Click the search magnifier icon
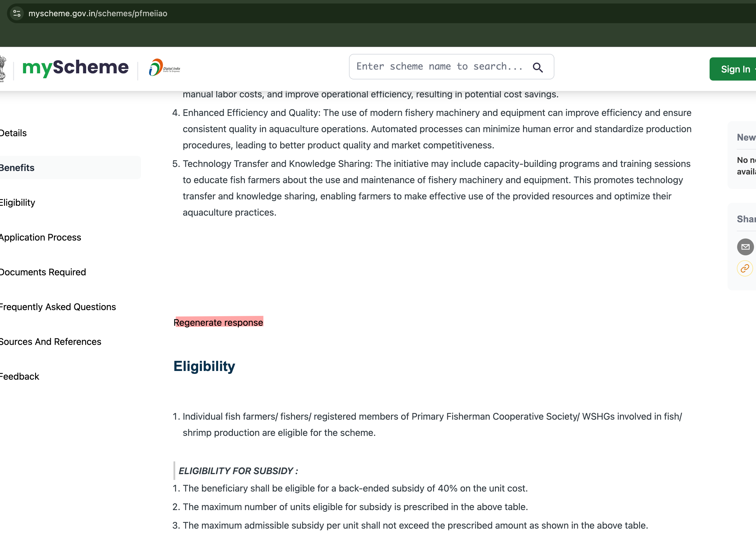The height and width of the screenshot is (535, 756). pyautogui.click(x=537, y=68)
